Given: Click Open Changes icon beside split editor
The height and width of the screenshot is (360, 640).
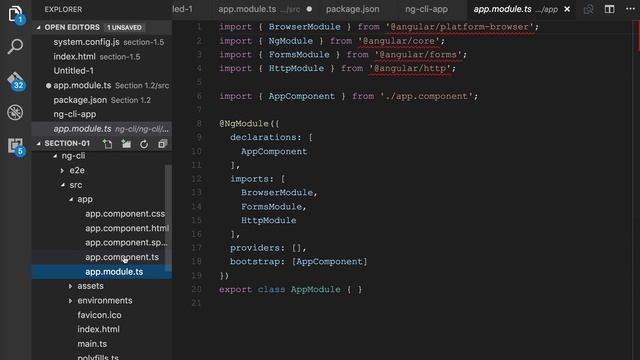Looking at the screenshot, I should 588,9.
